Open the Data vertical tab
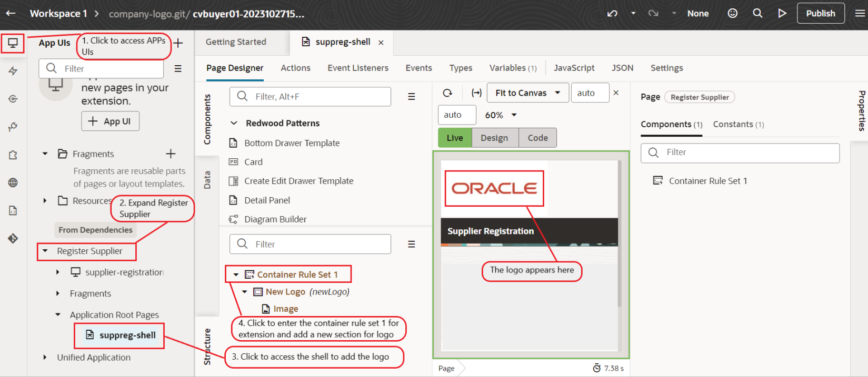The image size is (868, 377). [x=207, y=180]
